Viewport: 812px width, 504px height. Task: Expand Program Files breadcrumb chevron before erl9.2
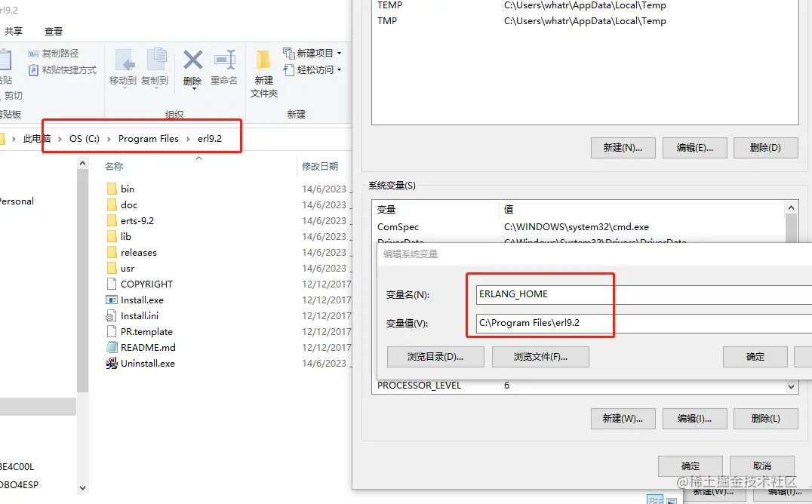(188, 139)
